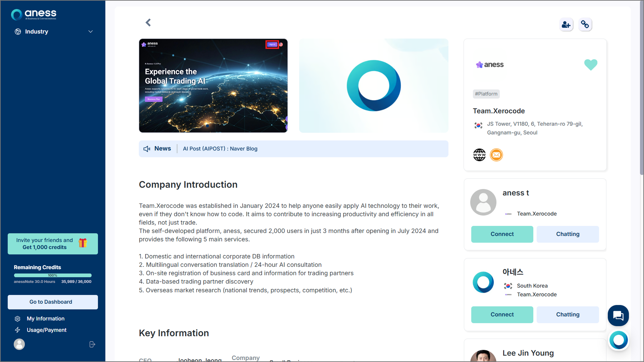644x362 pixels.
Task: Open the aness assistant bubble
Action: point(619,340)
